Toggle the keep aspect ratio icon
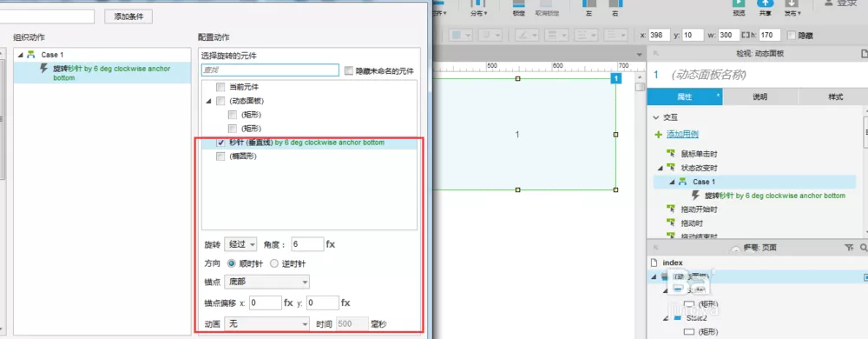The image size is (868, 339). pos(745,35)
